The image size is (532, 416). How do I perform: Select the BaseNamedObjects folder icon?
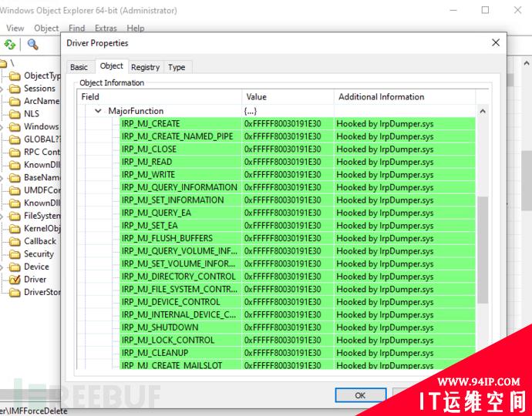[15, 178]
